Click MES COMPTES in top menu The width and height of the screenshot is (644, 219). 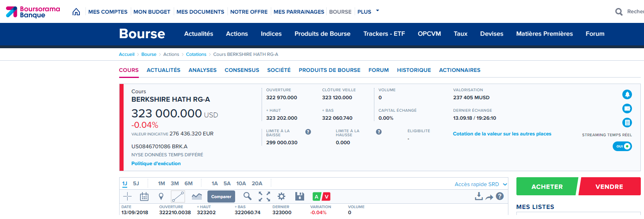pos(108,12)
